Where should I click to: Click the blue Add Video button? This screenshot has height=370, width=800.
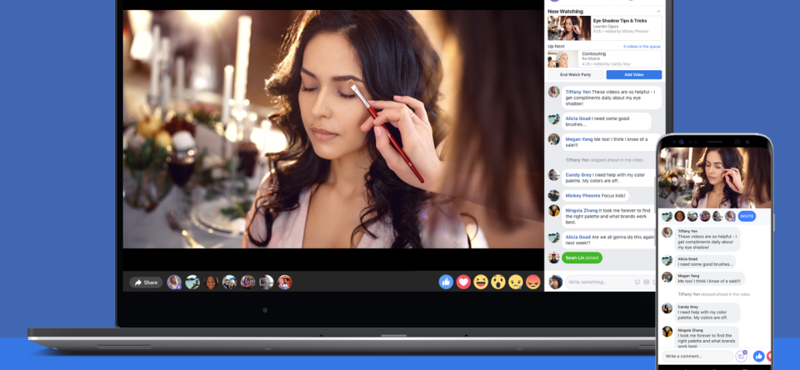tap(634, 75)
